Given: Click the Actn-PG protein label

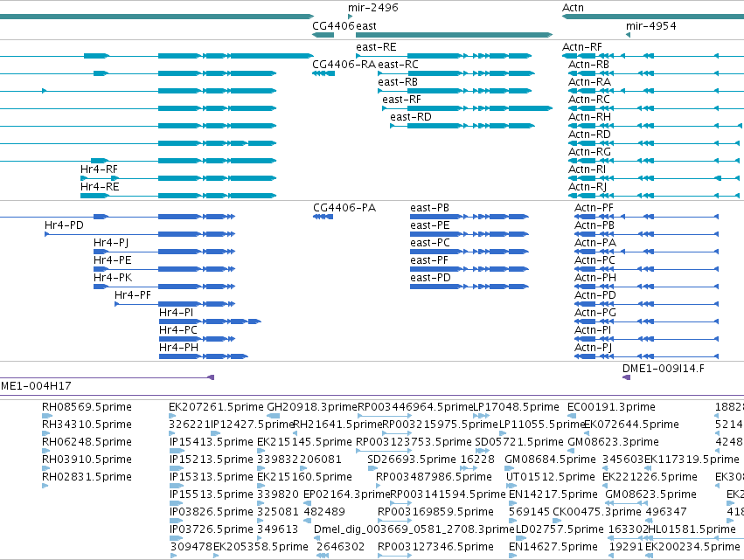Looking at the screenshot, I should click(595, 314).
